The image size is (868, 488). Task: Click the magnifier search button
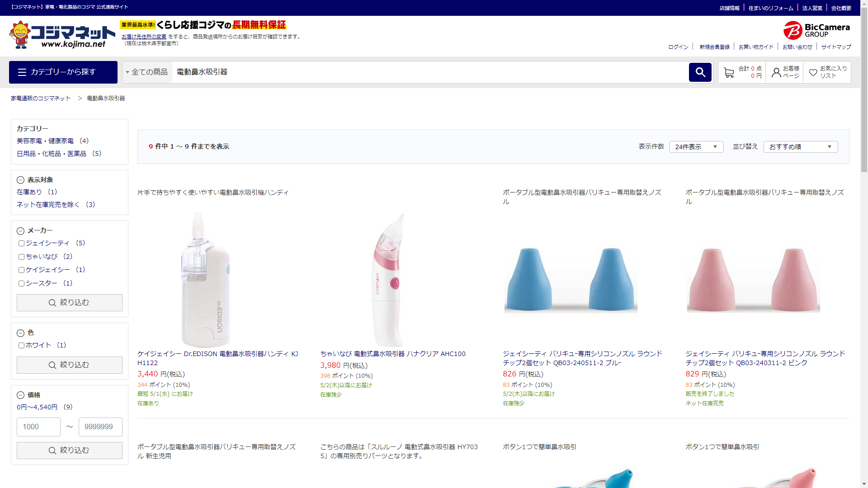coord(700,72)
